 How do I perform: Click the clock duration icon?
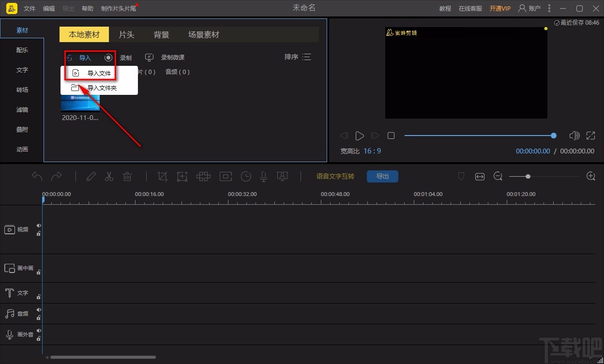click(246, 177)
